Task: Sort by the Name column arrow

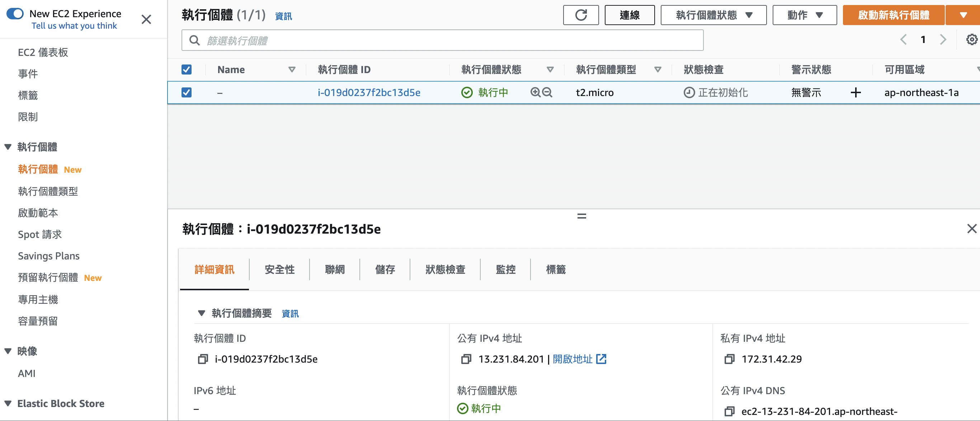Action: (292, 70)
